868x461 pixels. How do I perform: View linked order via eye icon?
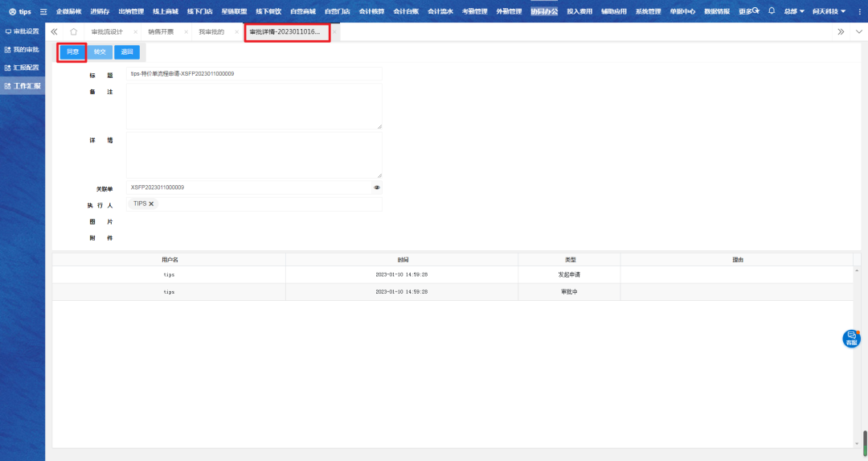coord(377,187)
